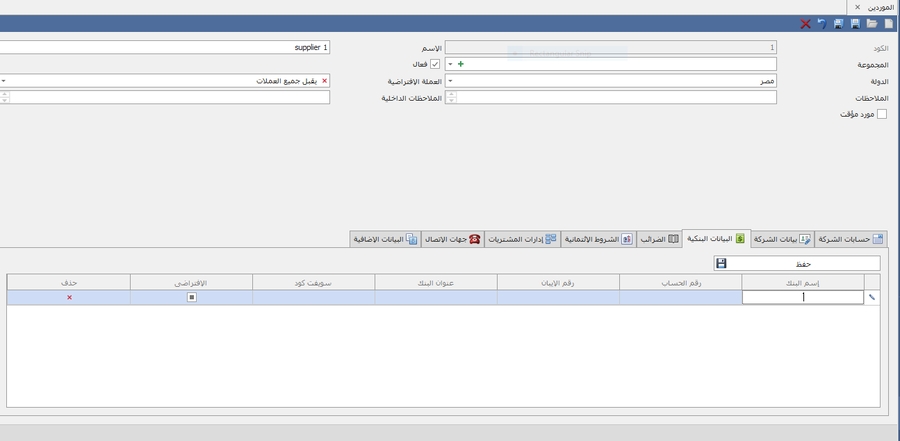Switch to the الضرائب tab
The image size is (900, 441).
tap(659, 239)
